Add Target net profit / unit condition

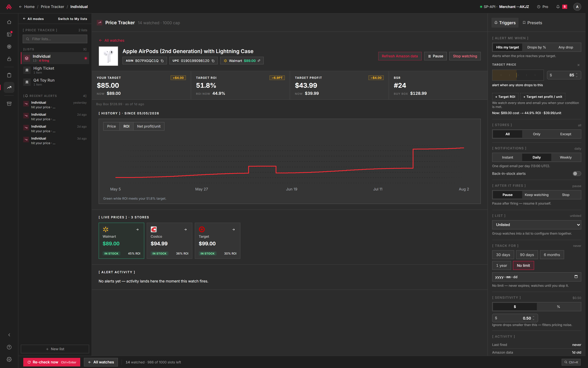coord(543,97)
